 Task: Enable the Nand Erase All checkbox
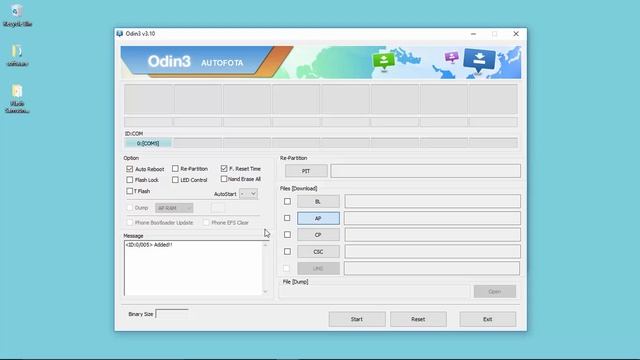click(x=224, y=179)
